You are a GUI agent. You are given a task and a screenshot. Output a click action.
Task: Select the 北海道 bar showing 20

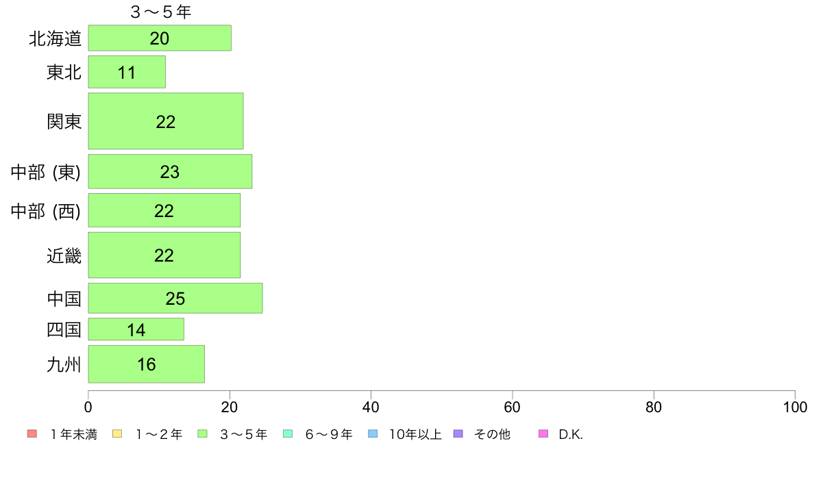pyautogui.click(x=160, y=38)
